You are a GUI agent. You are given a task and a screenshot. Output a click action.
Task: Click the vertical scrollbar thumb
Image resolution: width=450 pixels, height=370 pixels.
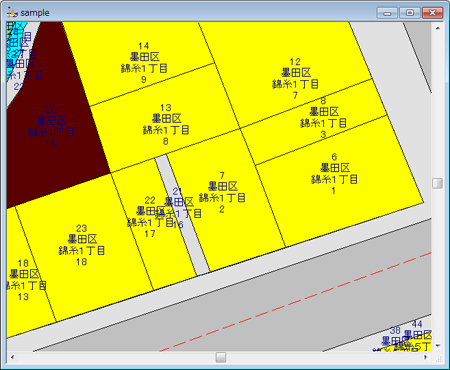pyautogui.click(x=438, y=183)
